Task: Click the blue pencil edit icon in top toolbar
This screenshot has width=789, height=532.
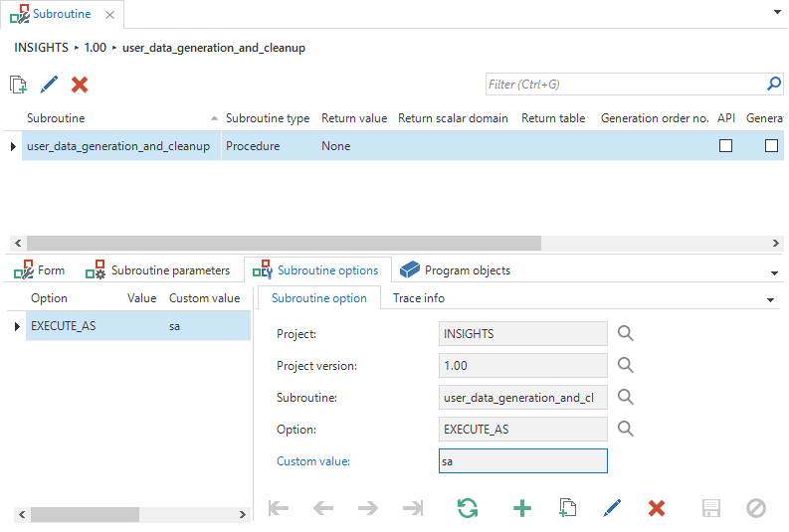Action: coord(49,86)
